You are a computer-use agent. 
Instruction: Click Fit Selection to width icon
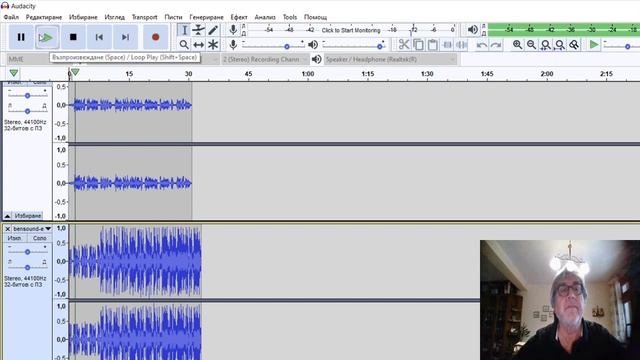click(x=546, y=44)
